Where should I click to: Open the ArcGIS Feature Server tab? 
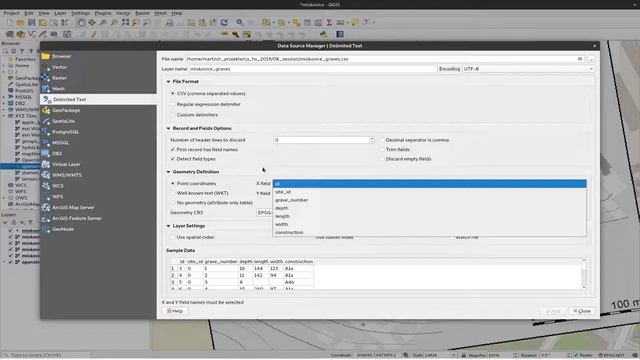tap(77, 218)
